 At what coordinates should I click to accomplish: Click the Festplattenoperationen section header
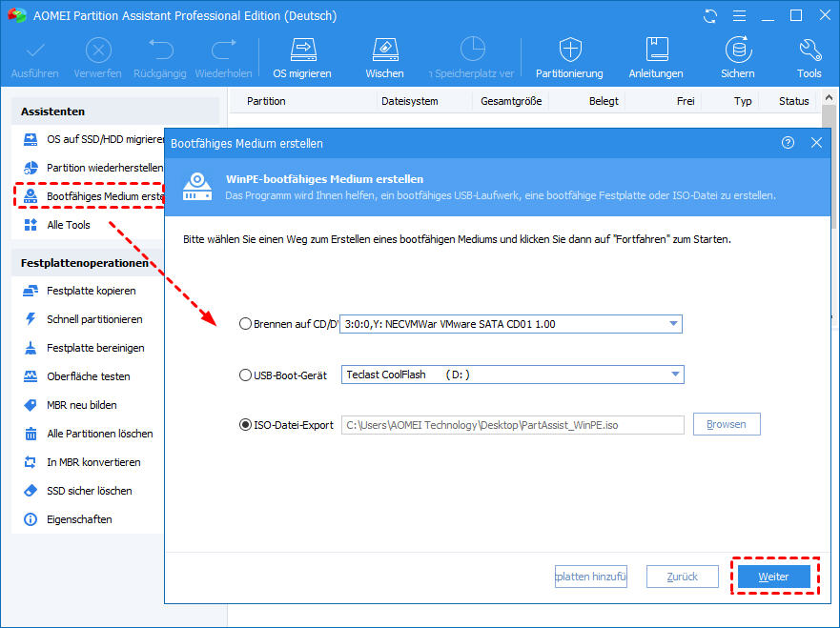point(89,263)
